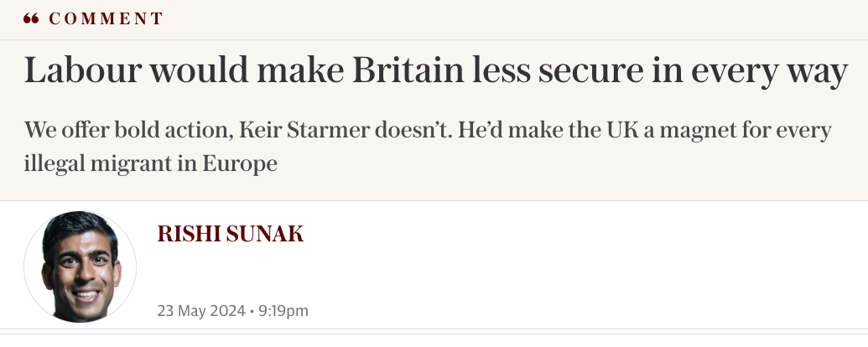This screenshot has width=868, height=347.
Task: Click the "23 May 2024" publication date
Action: tap(200, 311)
